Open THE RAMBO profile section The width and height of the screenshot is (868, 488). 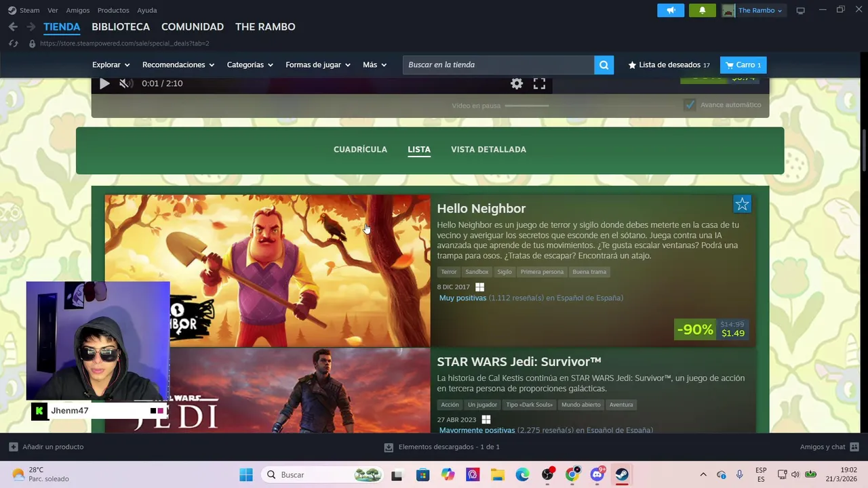point(265,26)
